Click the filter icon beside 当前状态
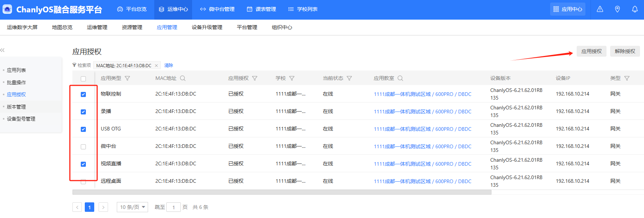 [349, 78]
